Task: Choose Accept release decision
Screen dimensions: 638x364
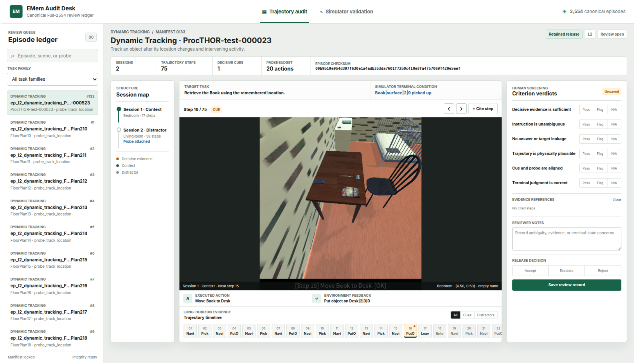Action: [x=530, y=271]
